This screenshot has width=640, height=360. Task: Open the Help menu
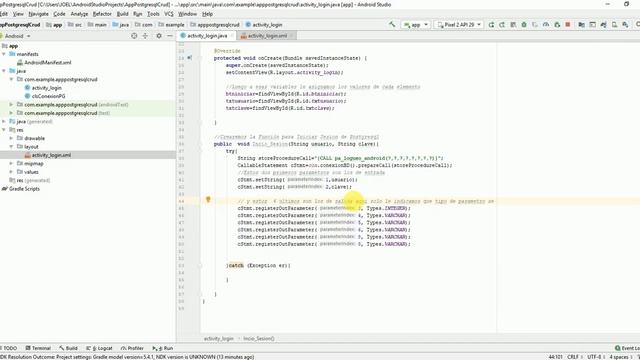pyautogui.click(x=207, y=14)
